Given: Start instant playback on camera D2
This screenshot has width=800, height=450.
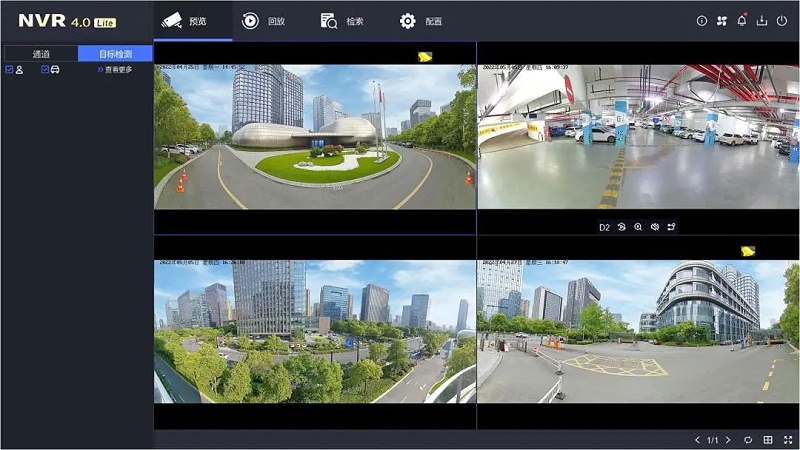Looking at the screenshot, I should pyautogui.click(x=621, y=227).
